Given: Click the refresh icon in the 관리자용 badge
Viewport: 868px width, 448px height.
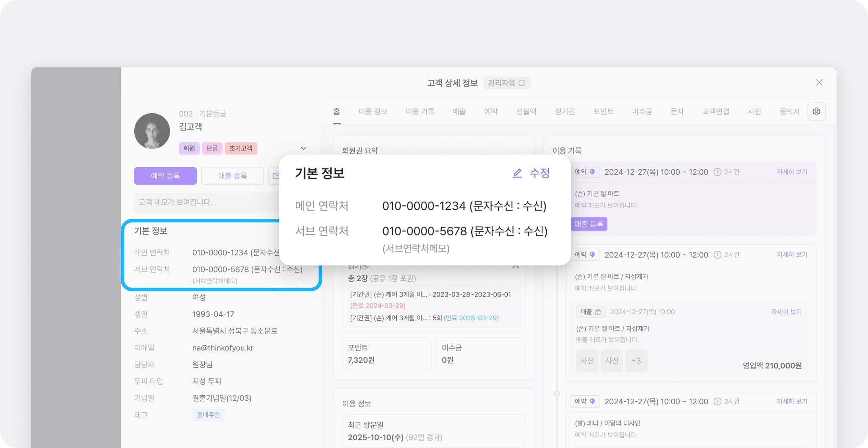Looking at the screenshot, I should (x=522, y=83).
